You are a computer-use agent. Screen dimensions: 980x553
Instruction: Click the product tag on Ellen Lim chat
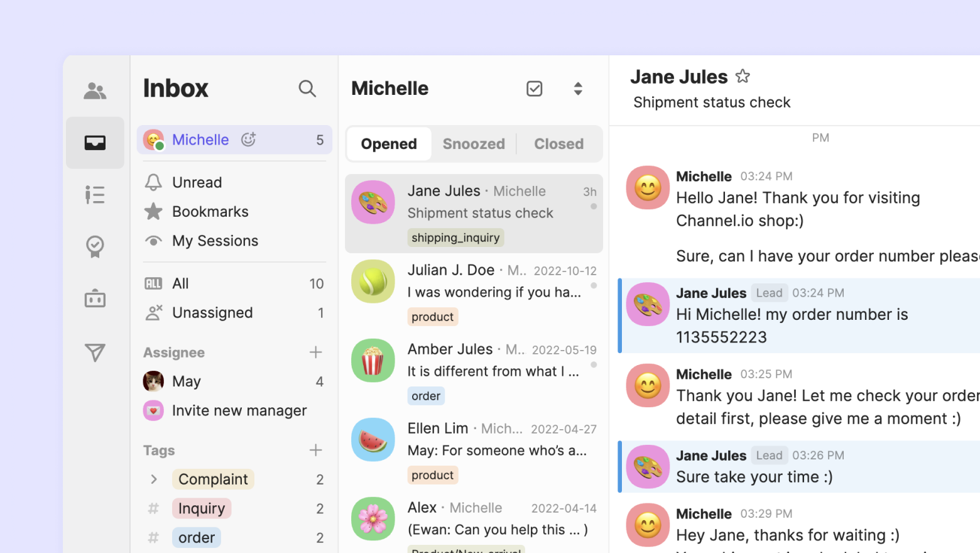pos(433,475)
